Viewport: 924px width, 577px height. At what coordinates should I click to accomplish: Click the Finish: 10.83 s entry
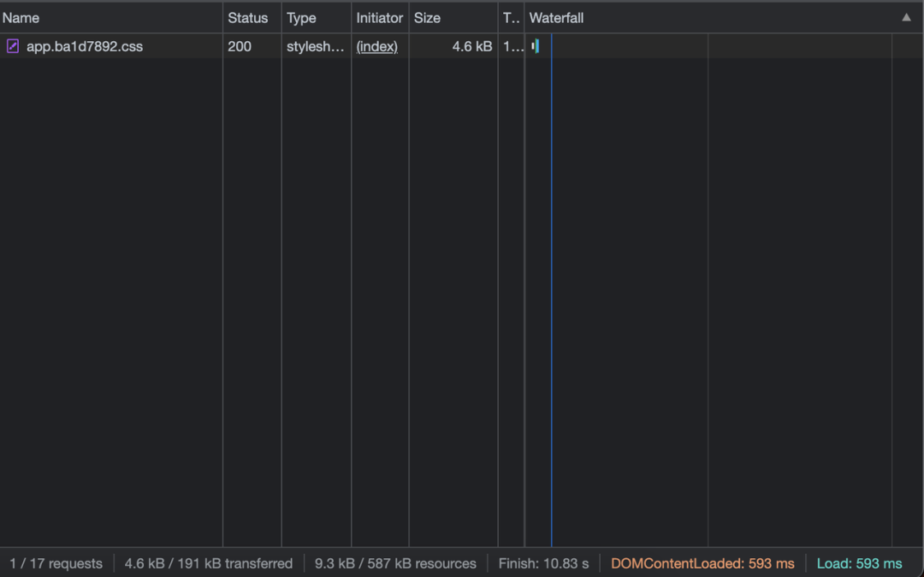(543, 563)
